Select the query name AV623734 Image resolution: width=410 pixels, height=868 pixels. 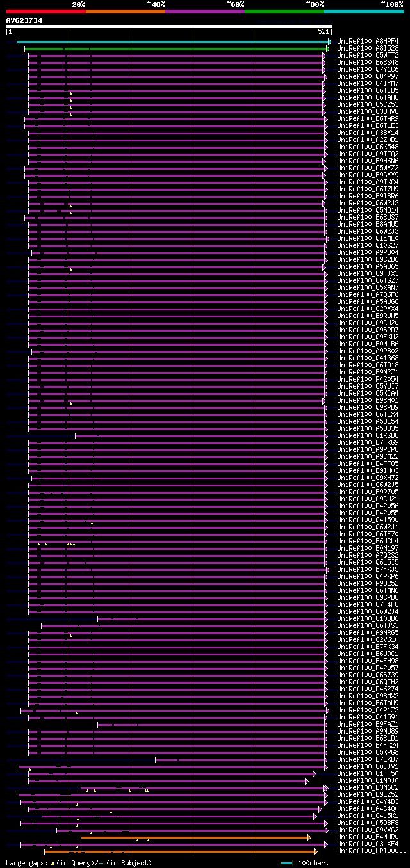(24, 20)
